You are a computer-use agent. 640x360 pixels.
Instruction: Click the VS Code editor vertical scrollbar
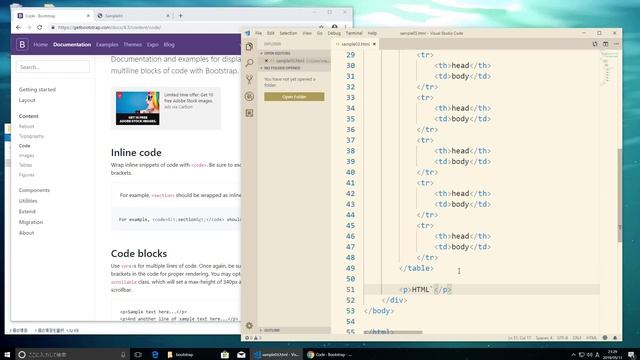[x=620, y=196]
